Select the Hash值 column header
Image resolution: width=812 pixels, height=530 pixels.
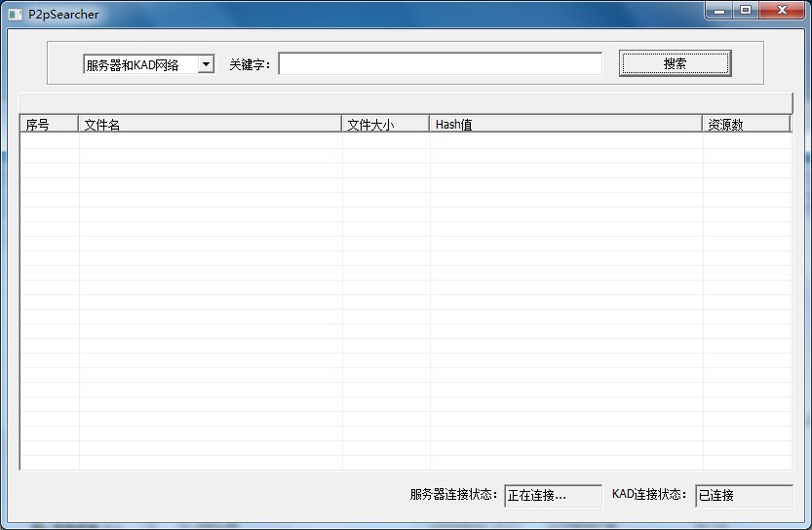click(565, 124)
